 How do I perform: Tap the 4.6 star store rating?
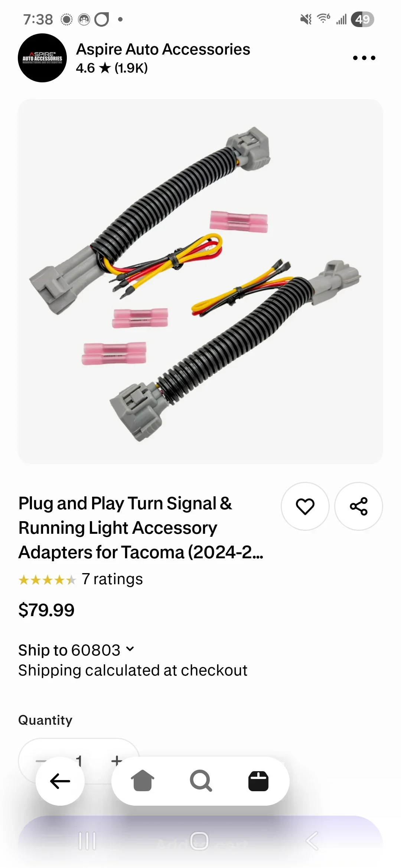(112, 68)
